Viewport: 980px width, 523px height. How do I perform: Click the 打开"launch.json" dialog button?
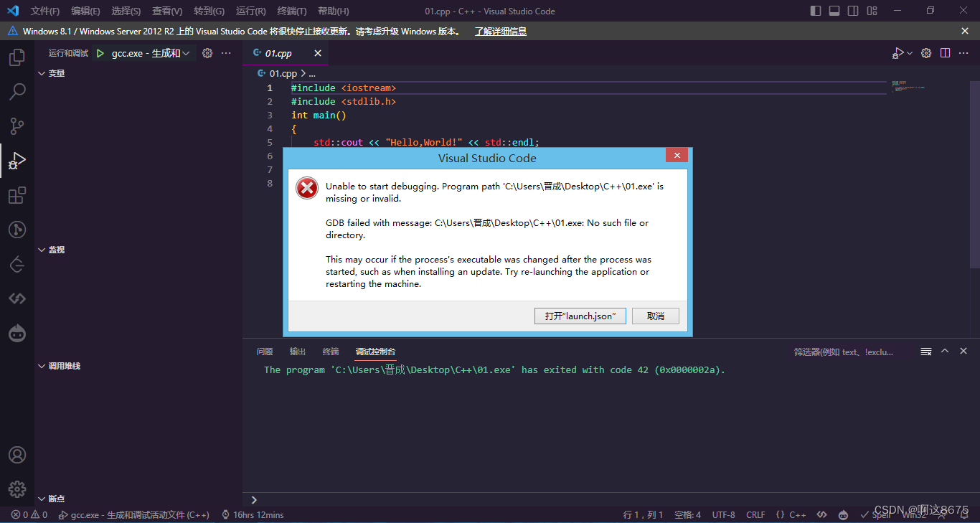[580, 316]
